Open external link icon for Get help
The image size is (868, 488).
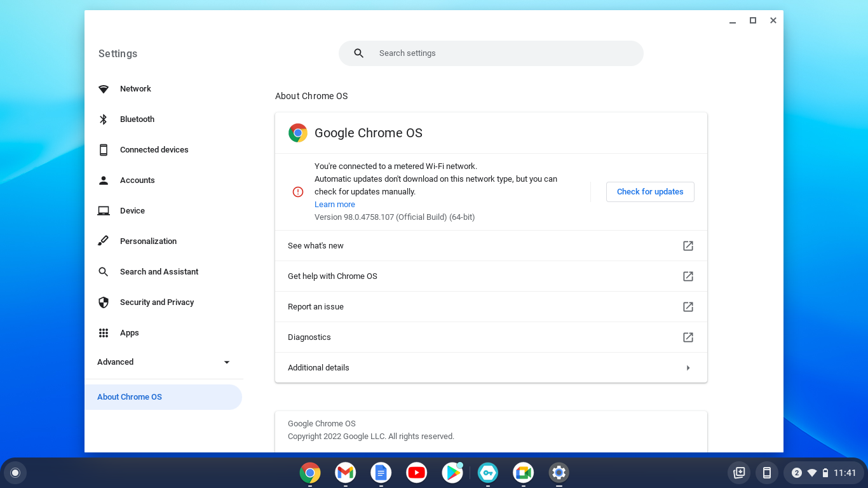pyautogui.click(x=688, y=276)
